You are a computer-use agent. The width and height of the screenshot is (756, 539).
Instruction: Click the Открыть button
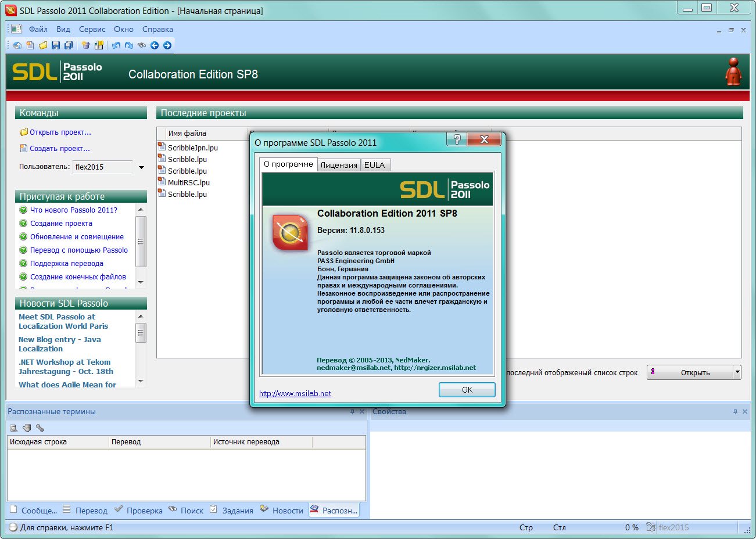click(690, 372)
